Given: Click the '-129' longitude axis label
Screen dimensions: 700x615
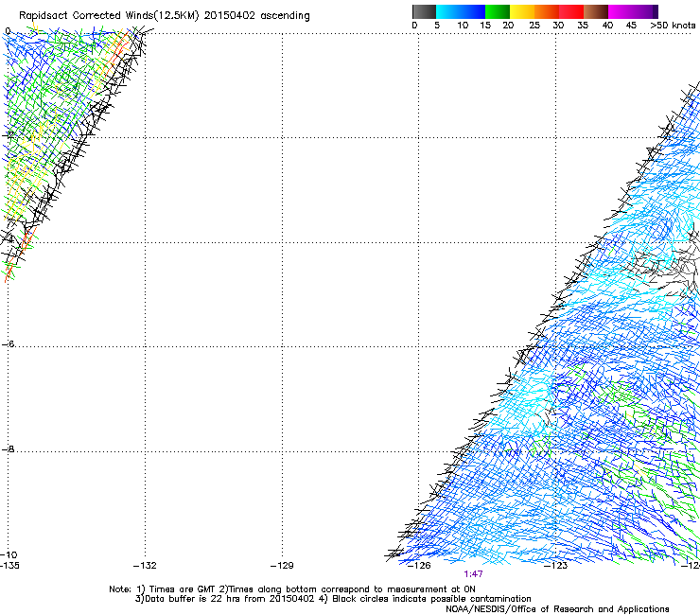Looking at the screenshot, I should [x=282, y=566].
